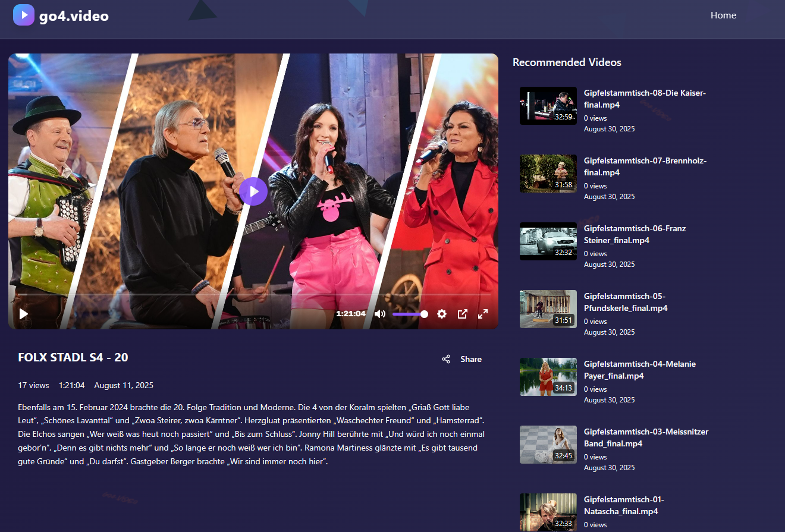Mute the video with the speaker icon

click(380, 314)
